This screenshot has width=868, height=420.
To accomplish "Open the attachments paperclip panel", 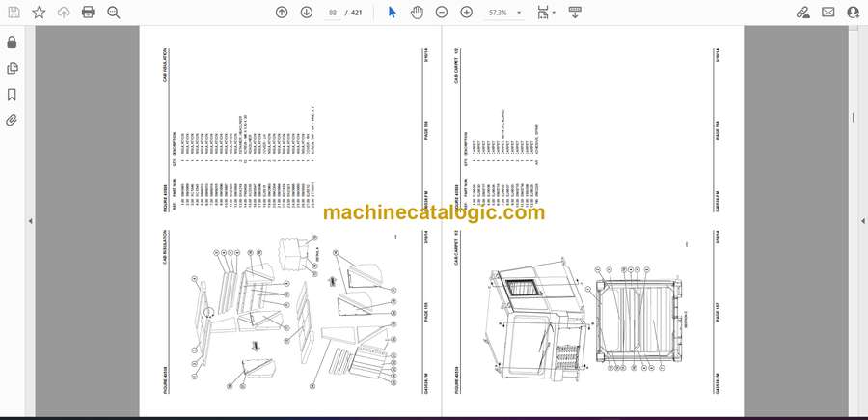I will pyautogui.click(x=12, y=121).
